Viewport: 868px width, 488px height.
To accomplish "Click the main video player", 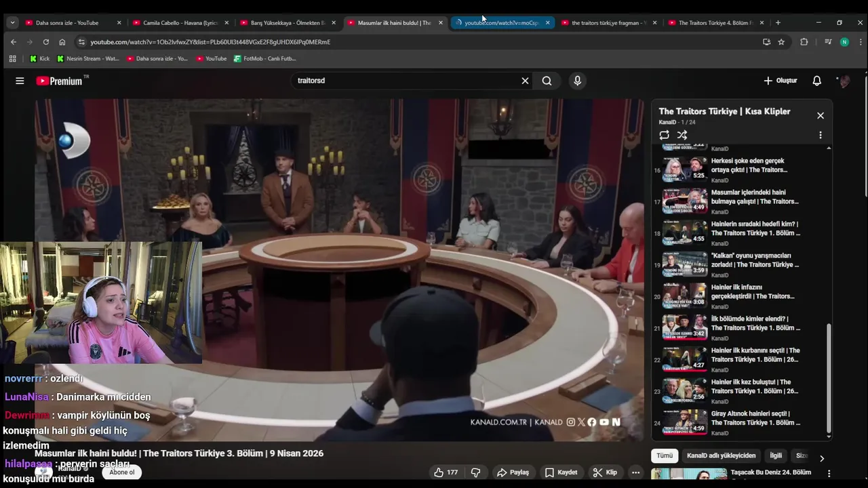I will coord(339,270).
